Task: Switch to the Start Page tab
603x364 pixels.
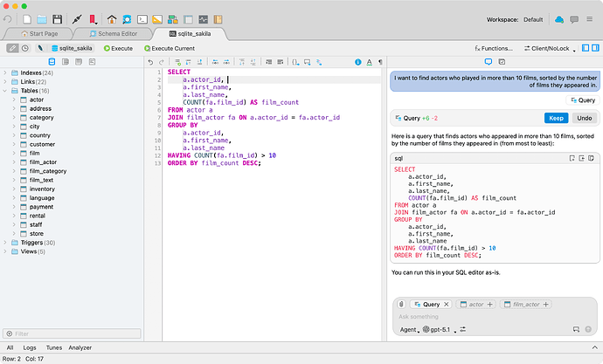Action: pos(39,34)
